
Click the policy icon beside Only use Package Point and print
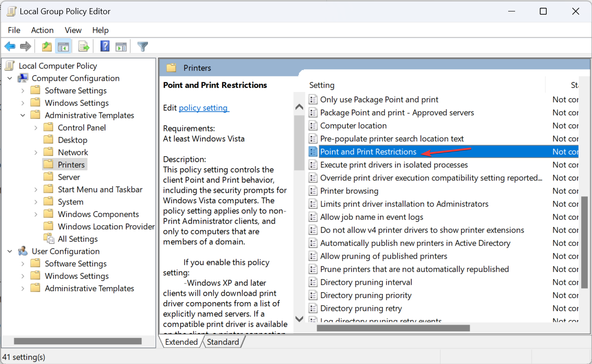[x=313, y=99]
